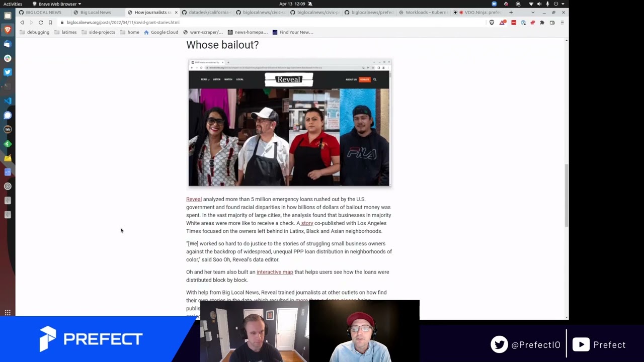The image size is (644, 362).
Task: Launch Brave from the dock
Action: point(8,30)
